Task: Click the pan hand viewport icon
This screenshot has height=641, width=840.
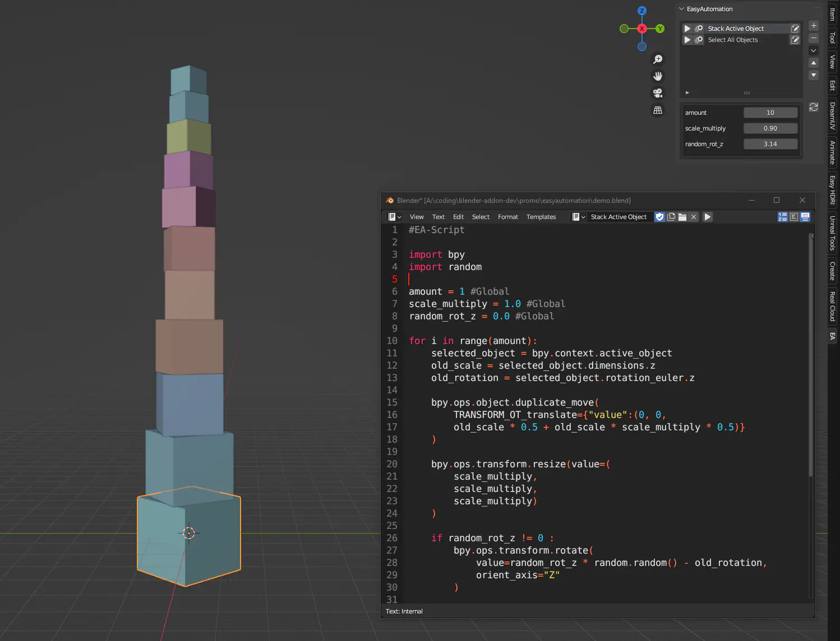Action: (x=658, y=76)
